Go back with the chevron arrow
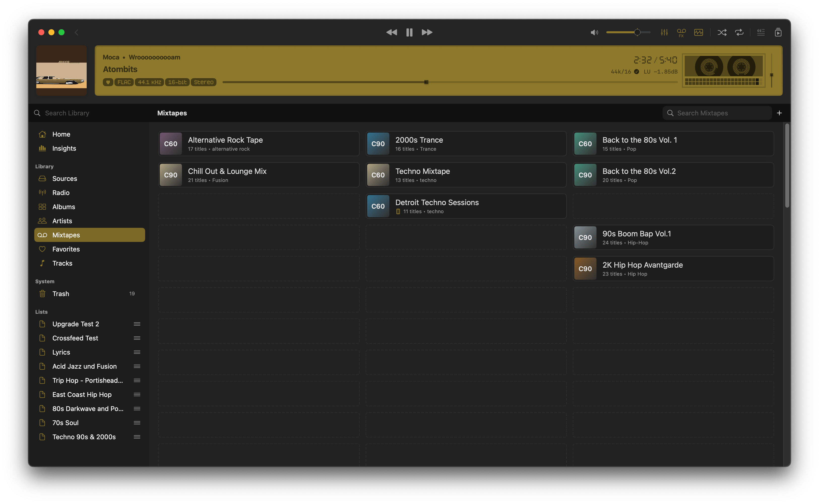The image size is (819, 504). tap(77, 32)
